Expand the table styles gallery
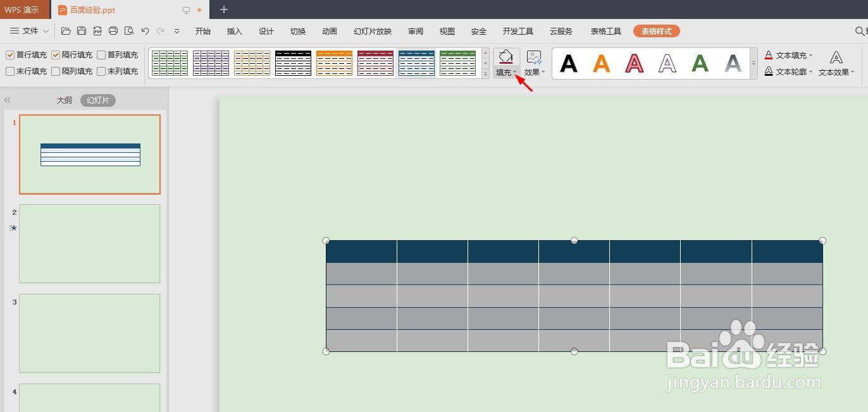 (x=485, y=73)
